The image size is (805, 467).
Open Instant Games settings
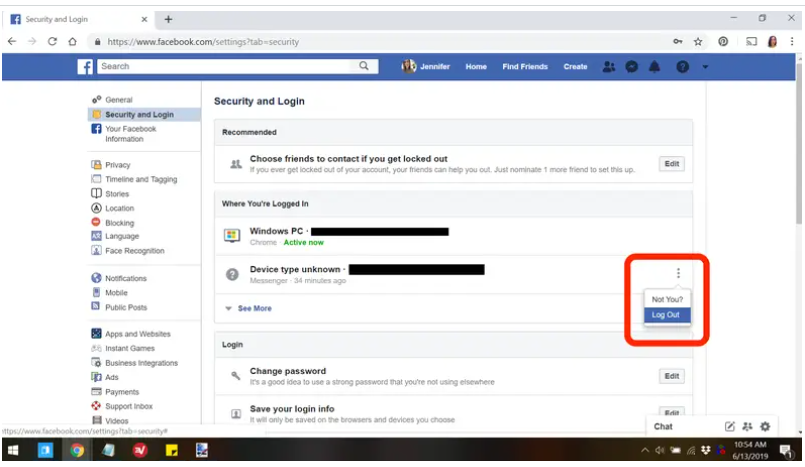coord(129,348)
